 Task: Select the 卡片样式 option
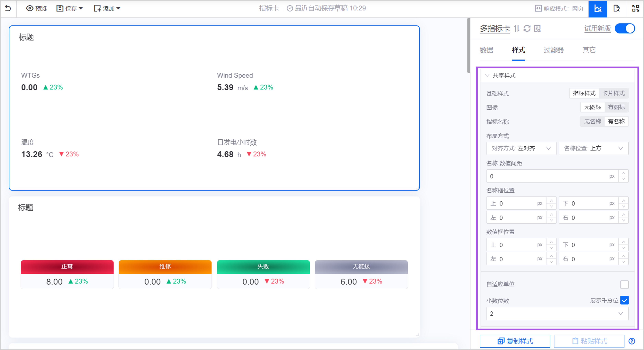(613, 93)
